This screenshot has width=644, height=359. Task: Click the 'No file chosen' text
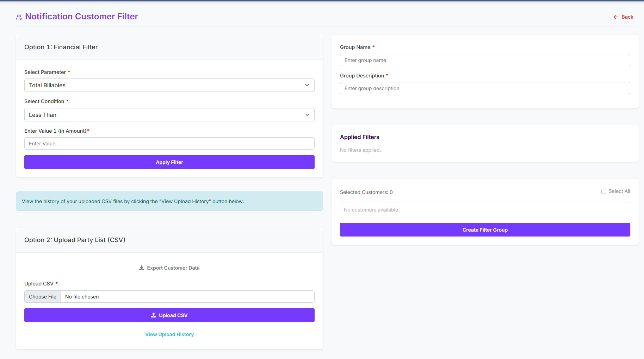pos(82,297)
